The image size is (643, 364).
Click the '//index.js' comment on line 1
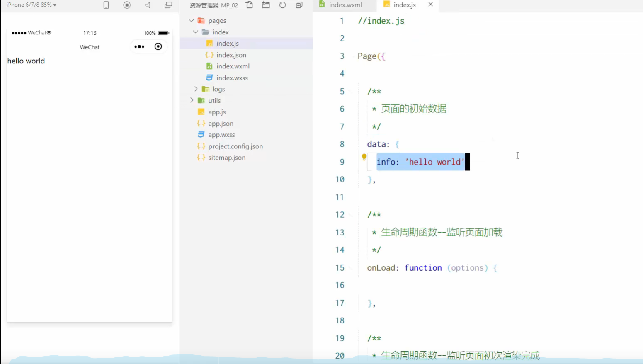(x=381, y=21)
